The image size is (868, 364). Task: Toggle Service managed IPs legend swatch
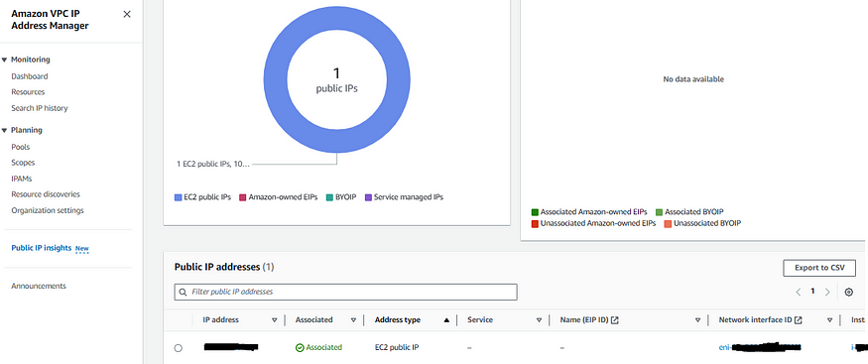[x=368, y=197]
